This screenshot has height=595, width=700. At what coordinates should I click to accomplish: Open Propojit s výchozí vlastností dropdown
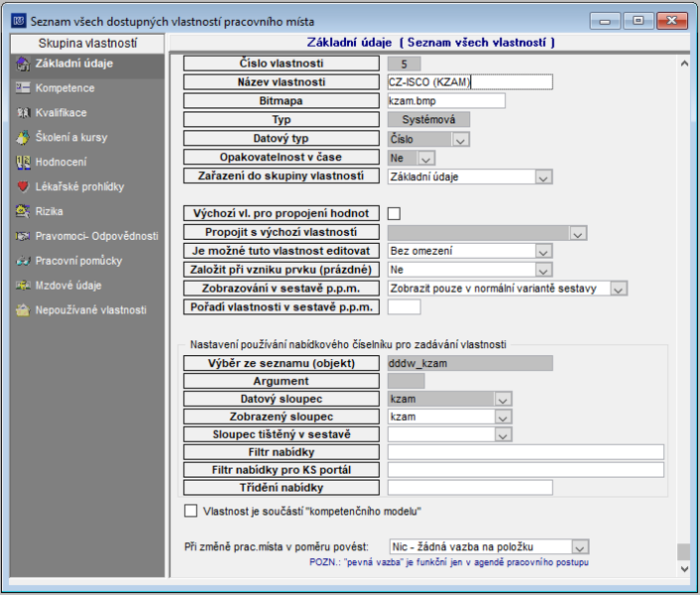coord(578,233)
